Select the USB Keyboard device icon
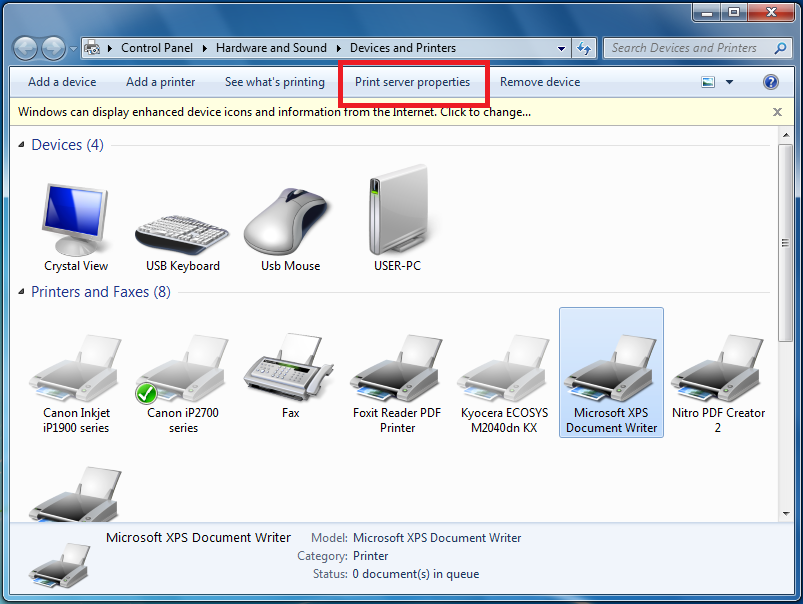This screenshot has width=803, height=604. pyautogui.click(x=182, y=241)
